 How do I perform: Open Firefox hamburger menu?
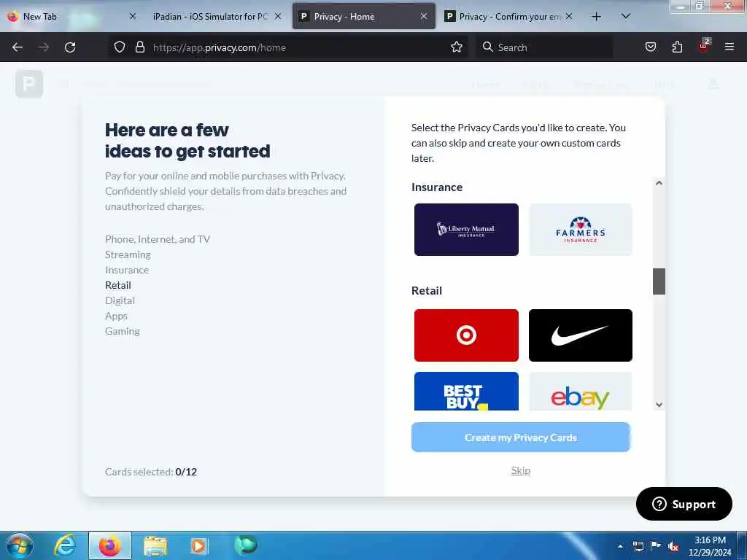729,47
